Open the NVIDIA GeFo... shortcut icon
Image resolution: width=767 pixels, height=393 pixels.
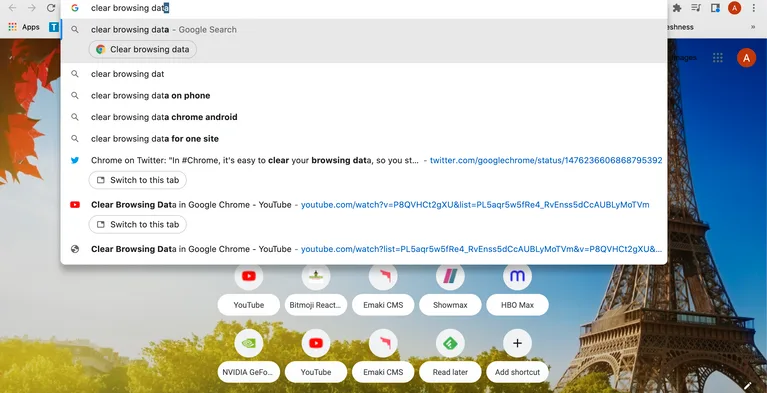248,343
